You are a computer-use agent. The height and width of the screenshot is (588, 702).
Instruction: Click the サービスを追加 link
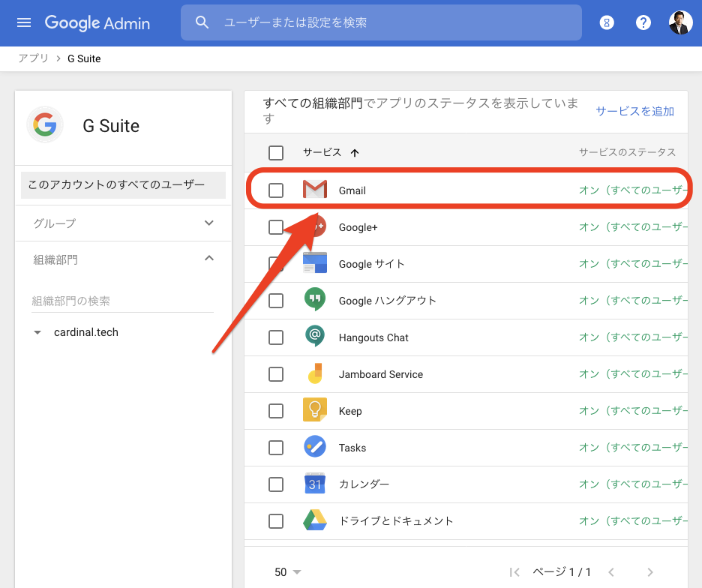click(x=634, y=111)
